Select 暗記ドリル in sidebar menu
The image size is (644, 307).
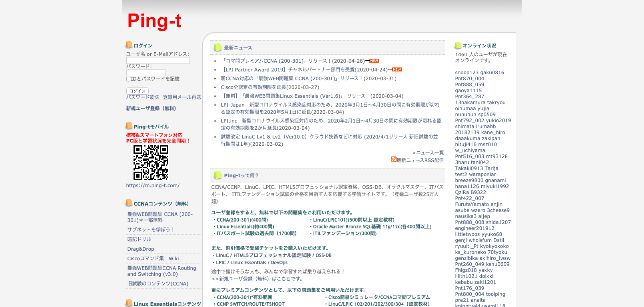tap(139, 239)
